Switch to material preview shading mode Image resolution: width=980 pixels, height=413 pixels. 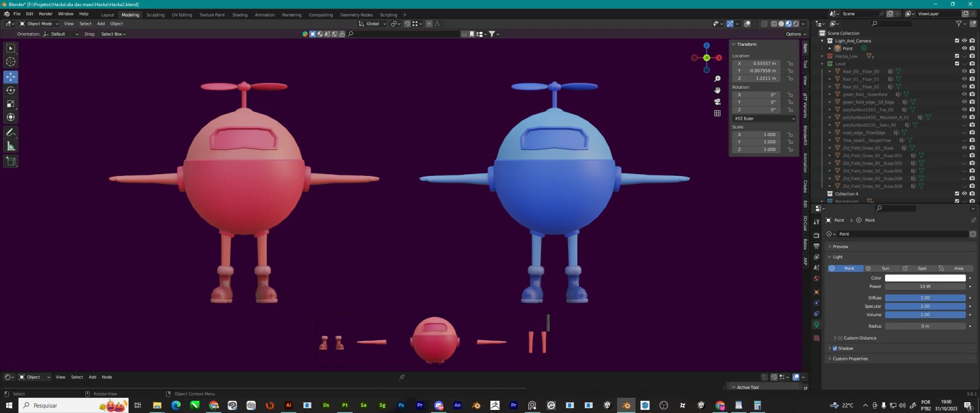coord(789,24)
